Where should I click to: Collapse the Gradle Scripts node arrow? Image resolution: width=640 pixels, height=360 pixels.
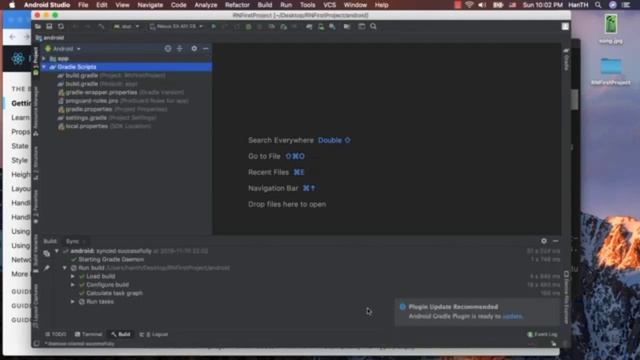pyautogui.click(x=44, y=67)
